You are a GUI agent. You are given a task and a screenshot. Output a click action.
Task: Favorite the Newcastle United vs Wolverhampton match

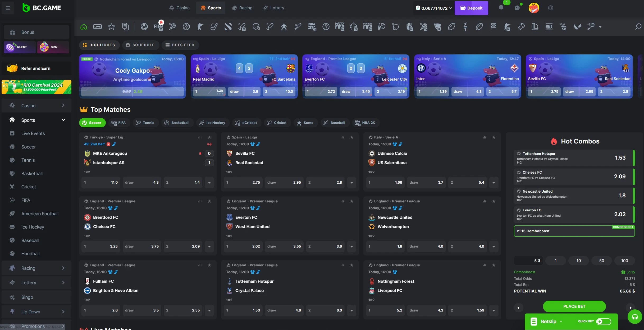point(494,201)
